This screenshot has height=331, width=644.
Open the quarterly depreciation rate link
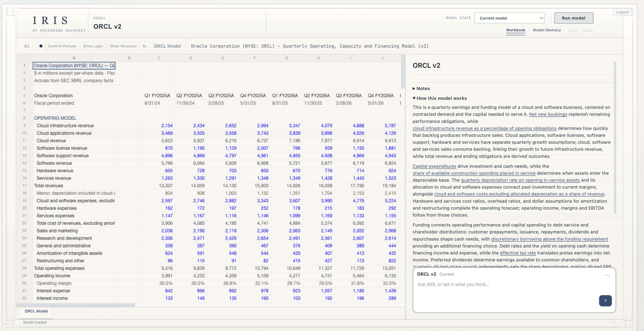(520, 180)
